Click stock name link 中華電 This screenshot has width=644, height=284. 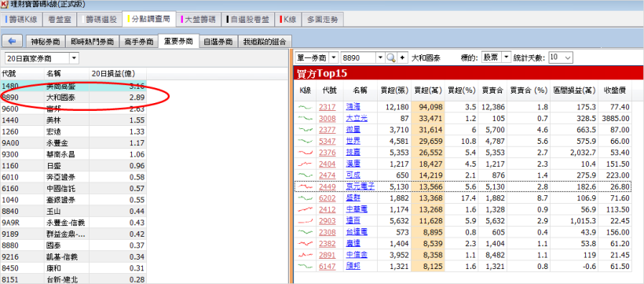pos(357,209)
